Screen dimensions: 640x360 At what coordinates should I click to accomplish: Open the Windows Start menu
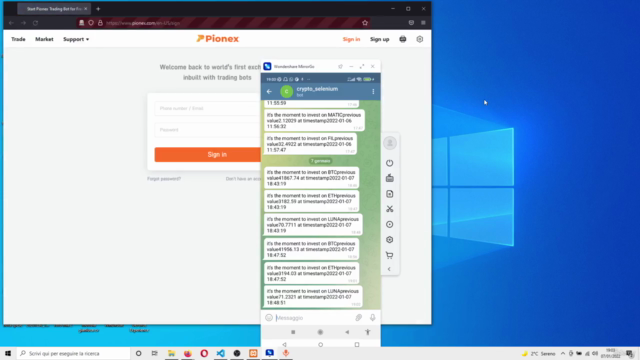[x=8, y=353]
